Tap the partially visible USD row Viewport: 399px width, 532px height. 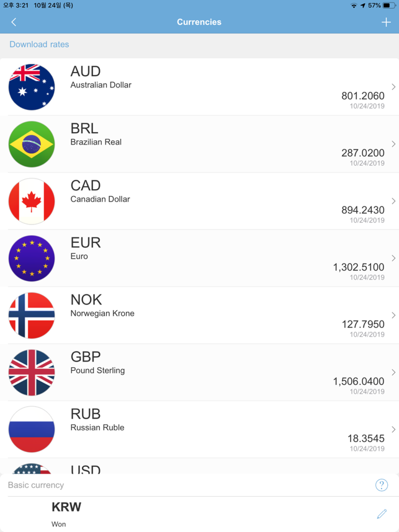(199, 466)
